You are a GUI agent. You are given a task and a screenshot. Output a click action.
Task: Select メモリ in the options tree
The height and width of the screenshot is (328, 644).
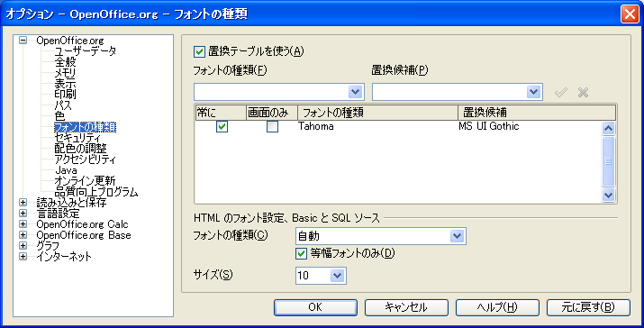(x=65, y=73)
